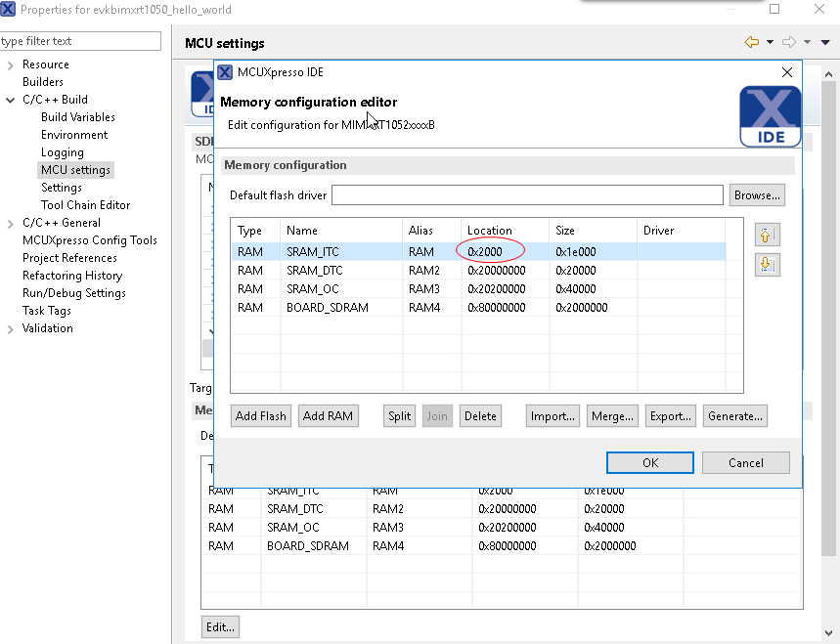Click the 0x1e000 size cell in dialog

click(x=594, y=251)
